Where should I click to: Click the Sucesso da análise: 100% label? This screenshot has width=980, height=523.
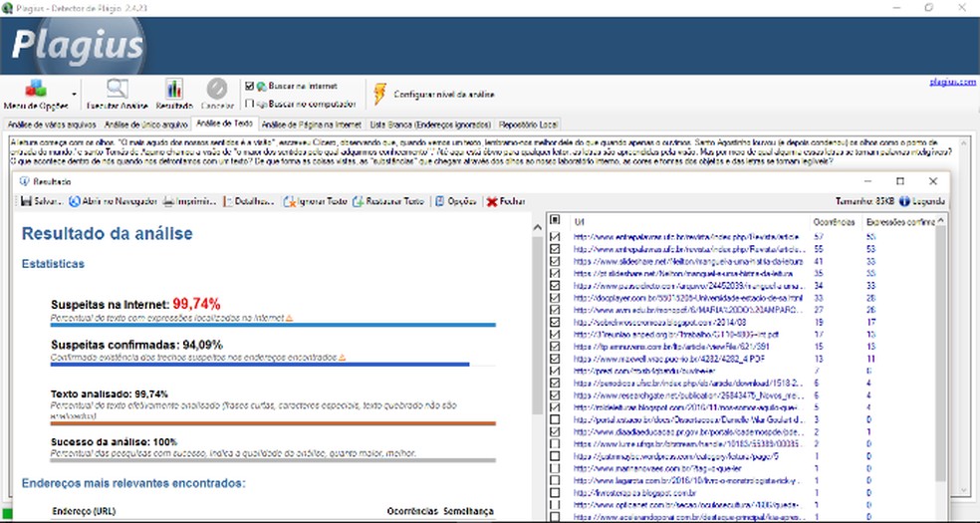pyautogui.click(x=114, y=441)
